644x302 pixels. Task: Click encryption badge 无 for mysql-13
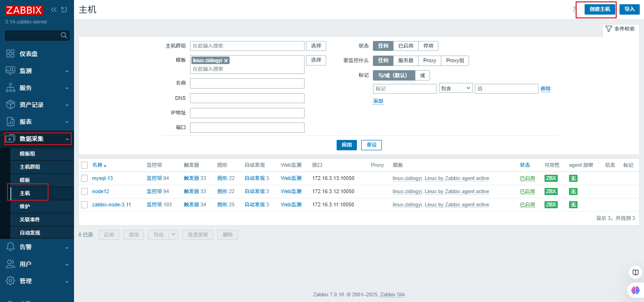click(573, 178)
